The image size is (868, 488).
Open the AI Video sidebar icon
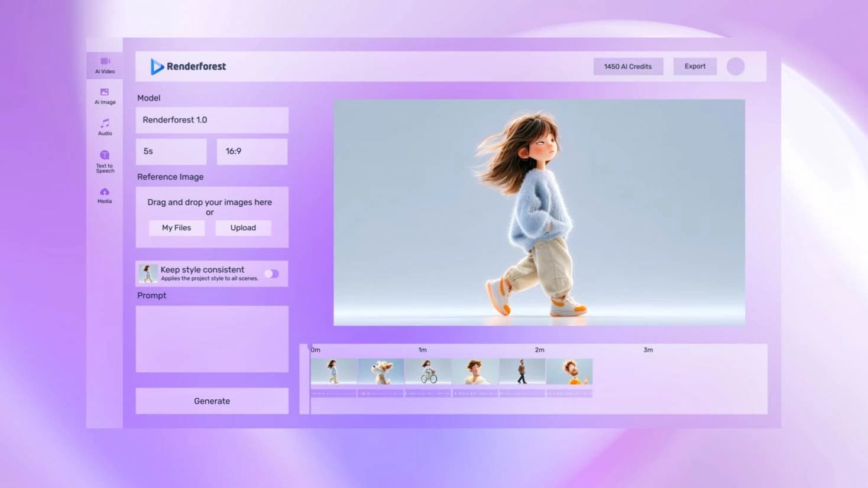[105, 64]
